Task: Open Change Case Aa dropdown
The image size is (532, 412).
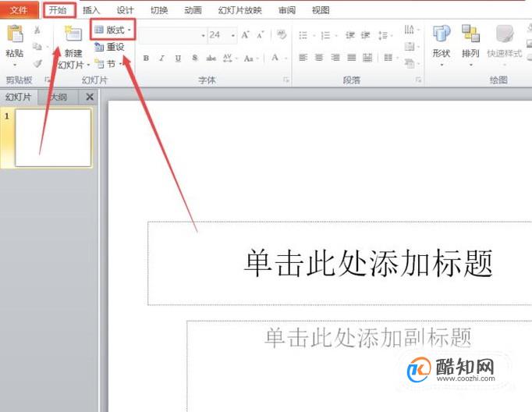Action: point(250,59)
